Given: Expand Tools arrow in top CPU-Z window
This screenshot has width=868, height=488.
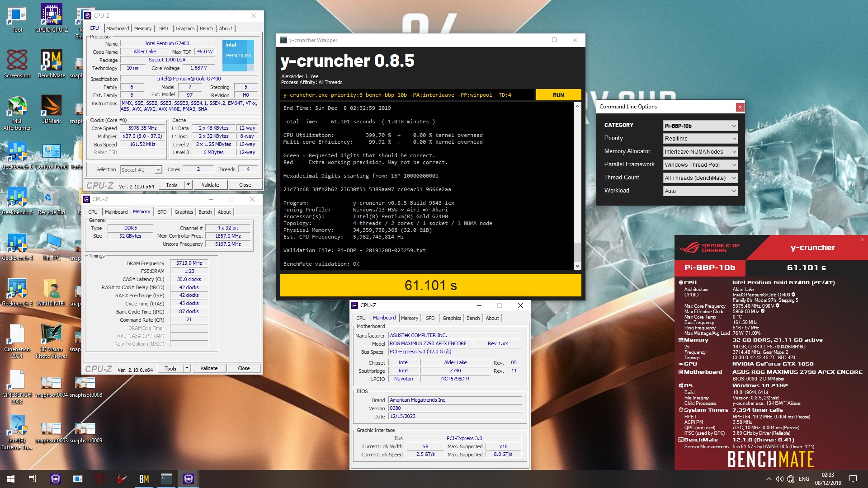Looking at the screenshot, I should click(x=188, y=185).
